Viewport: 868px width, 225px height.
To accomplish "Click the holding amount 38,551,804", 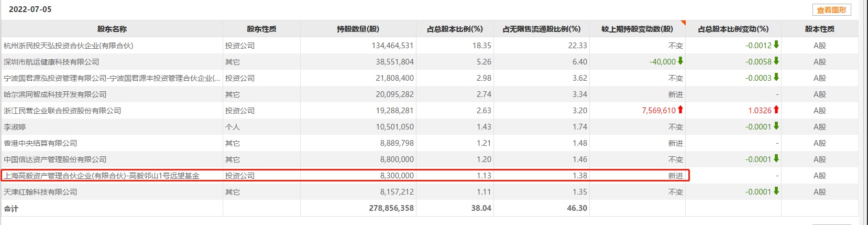I will click(x=395, y=62).
